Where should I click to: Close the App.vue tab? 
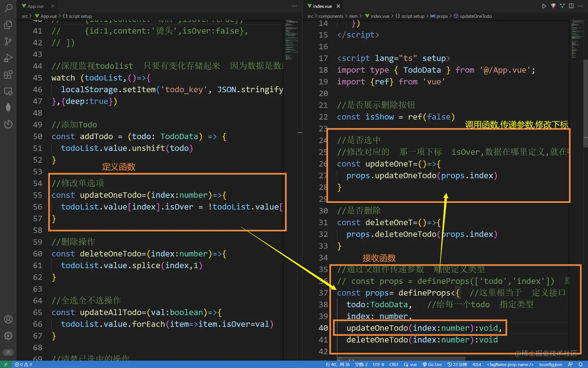[x=52, y=6]
